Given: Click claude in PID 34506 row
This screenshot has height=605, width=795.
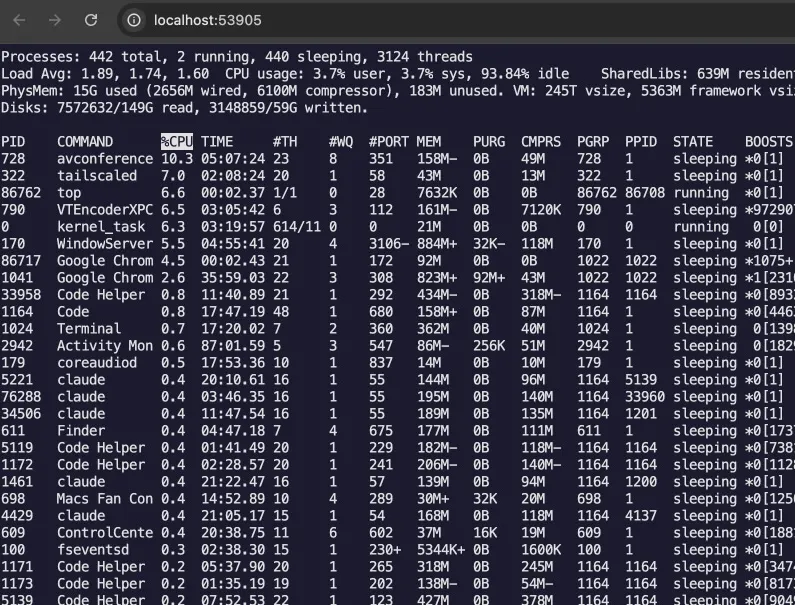Looking at the screenshot, I should coord(81,413).
